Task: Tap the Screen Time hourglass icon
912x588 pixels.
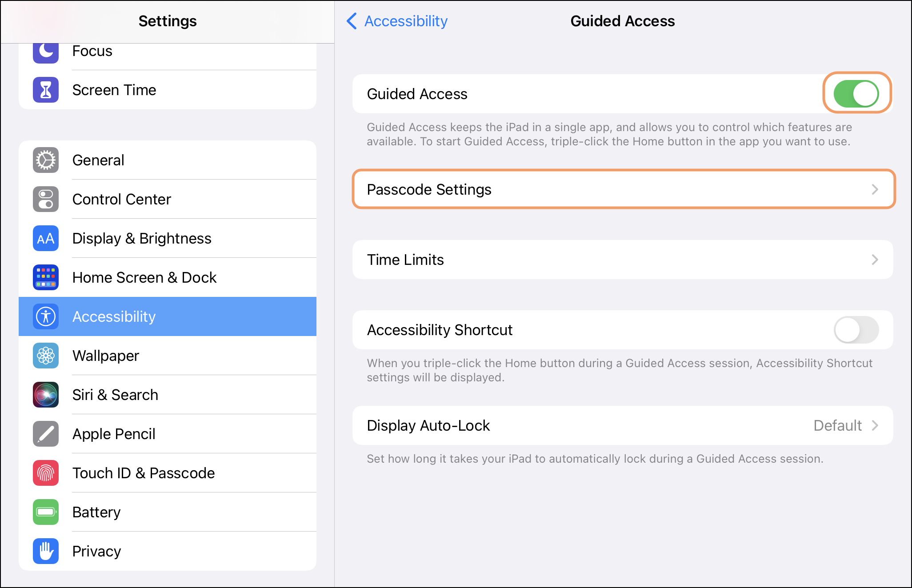Action: pos(46,90)
